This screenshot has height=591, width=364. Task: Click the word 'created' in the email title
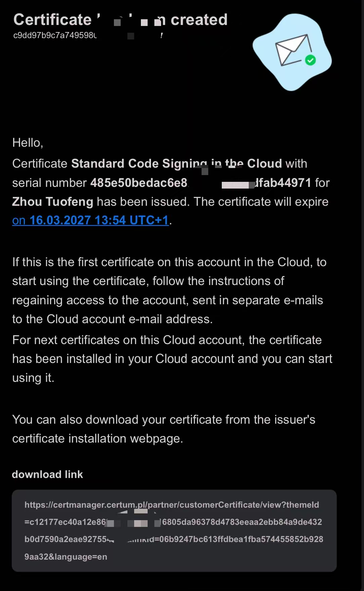tap(199, 20)
